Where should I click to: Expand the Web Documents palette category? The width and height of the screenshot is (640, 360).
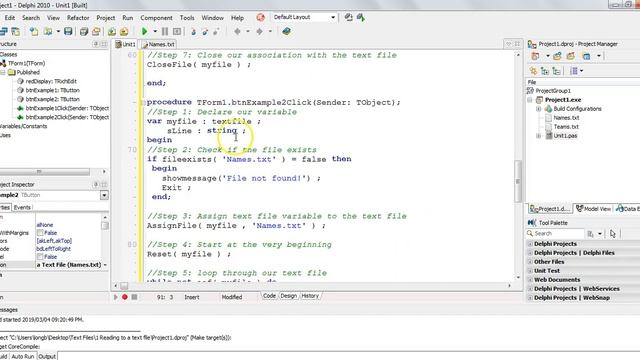[530, 280]
